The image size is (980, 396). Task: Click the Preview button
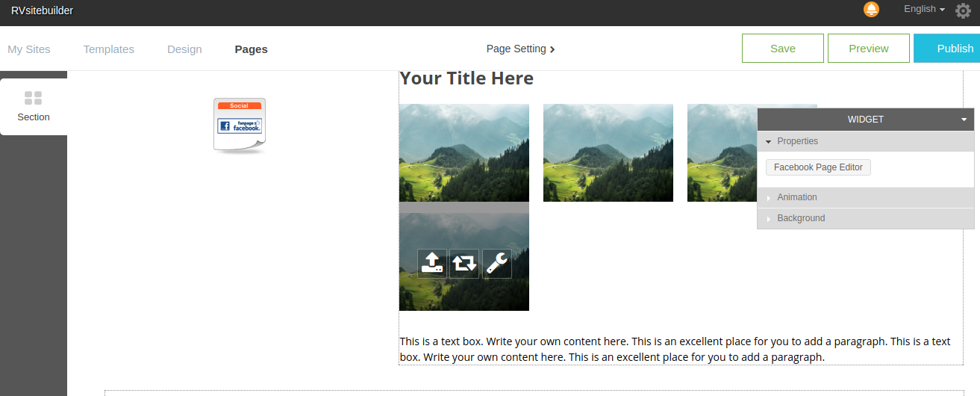[x=869, y=49]
